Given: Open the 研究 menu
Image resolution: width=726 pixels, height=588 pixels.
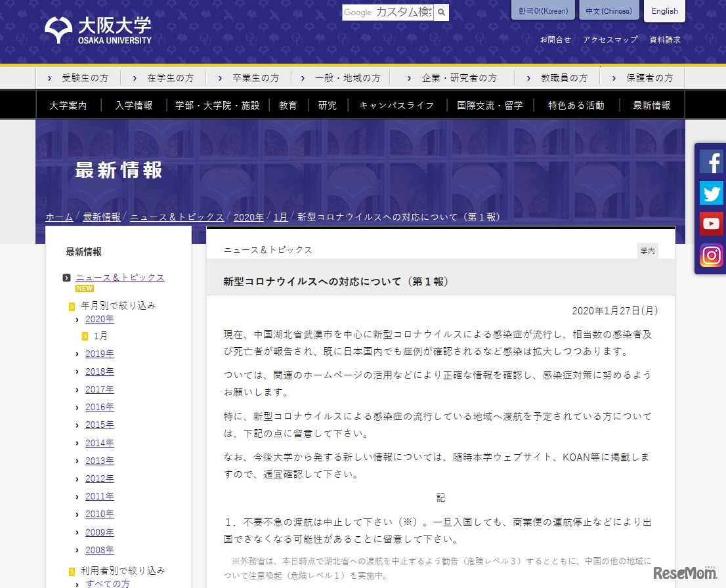Looking at the screenshot, I should (x=327, y=104).
